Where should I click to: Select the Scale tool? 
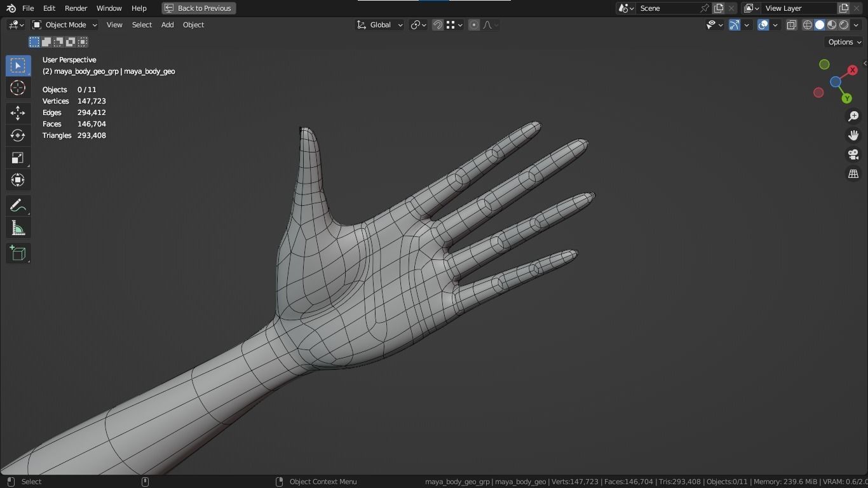(18, 158)
